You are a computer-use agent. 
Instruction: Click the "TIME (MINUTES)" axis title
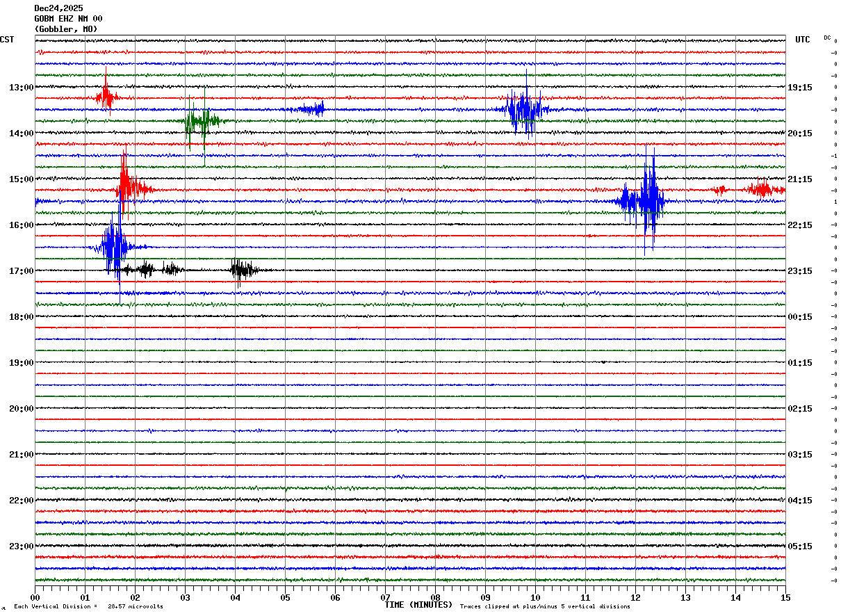pyautogui.click(x=418, y=605)
